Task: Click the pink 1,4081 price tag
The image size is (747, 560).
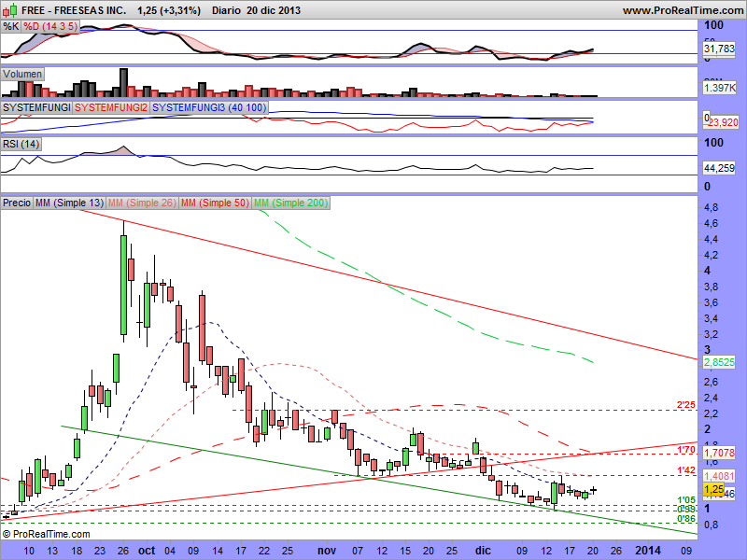Action: point(719,476)
